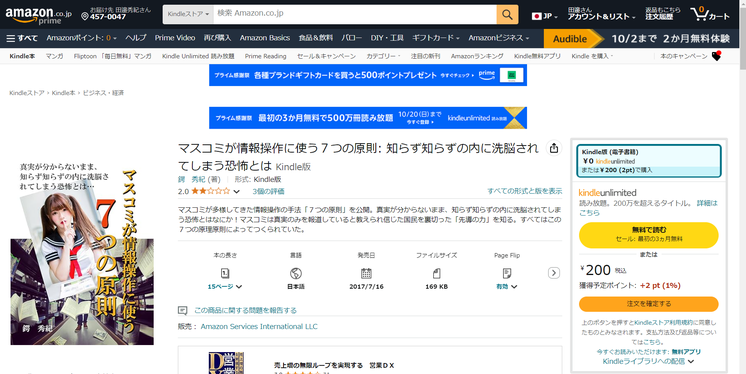Click the ブランドギフトカード 500ポイント banner
Viewport: 746px width, 374px height.
coord(368,75)
